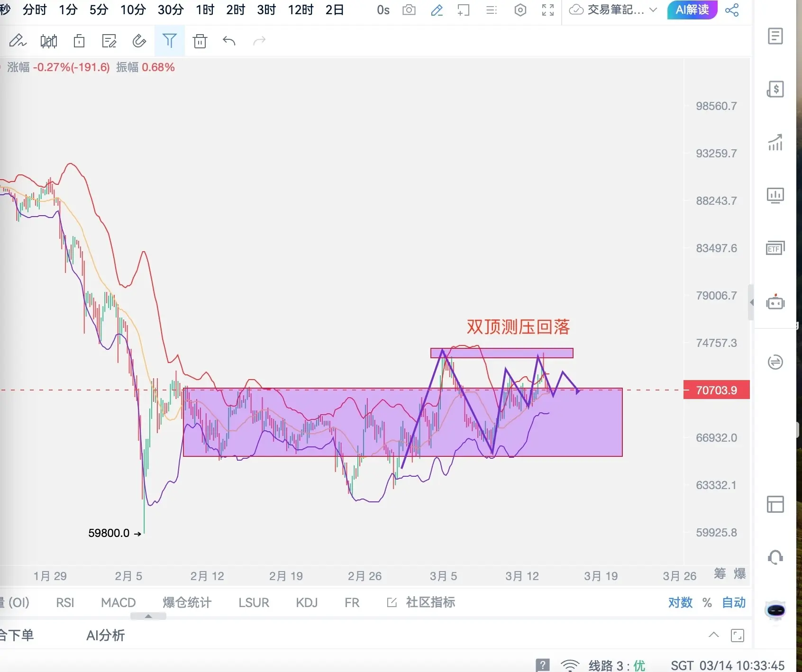Select the 2时 timeframe

click(236, 9)
